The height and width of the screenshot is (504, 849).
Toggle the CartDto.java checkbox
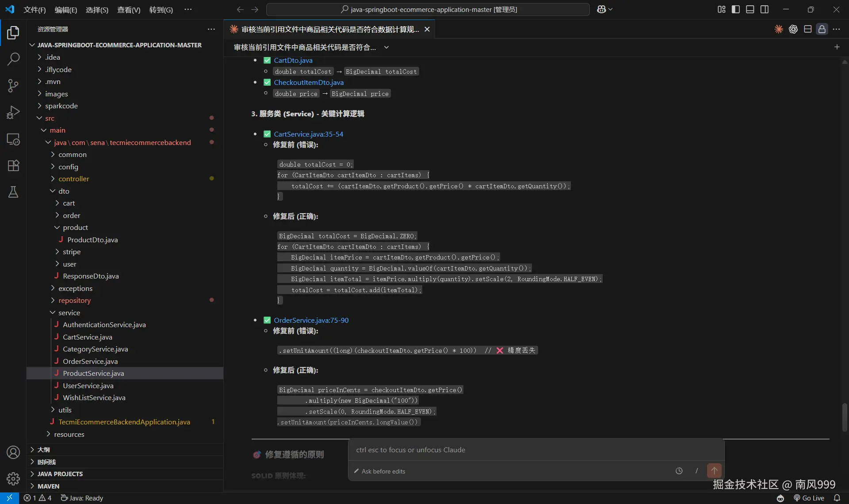[267, 61]
